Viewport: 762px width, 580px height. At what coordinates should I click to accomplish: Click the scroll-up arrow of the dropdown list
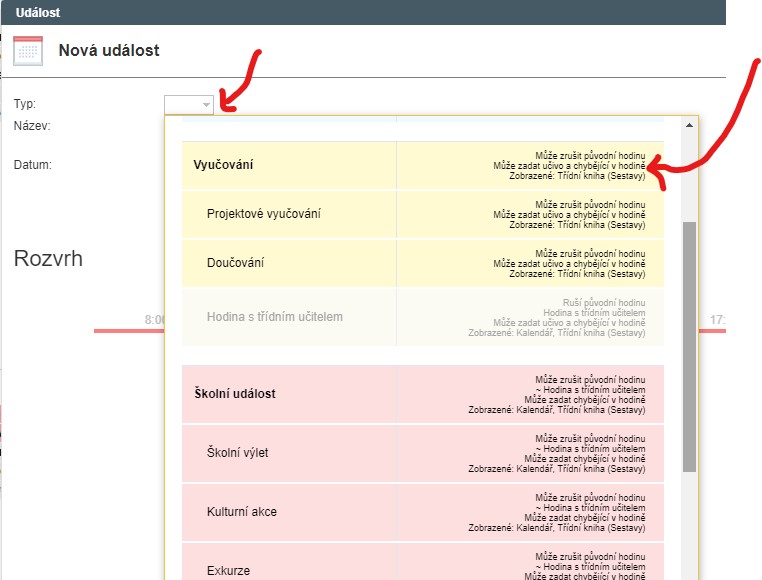pyautogui.click(x=688, y=126)
